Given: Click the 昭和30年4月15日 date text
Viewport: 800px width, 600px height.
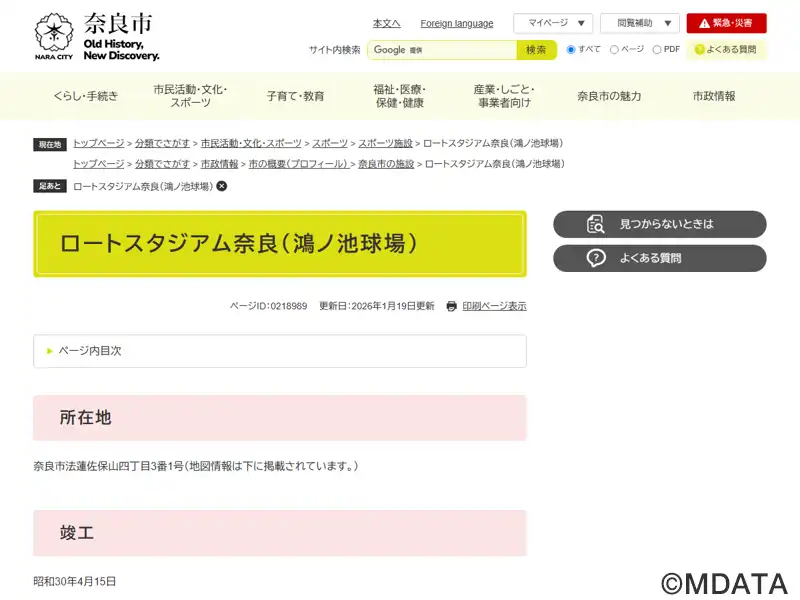Looking at the screenshot, I should pos(74,582).
